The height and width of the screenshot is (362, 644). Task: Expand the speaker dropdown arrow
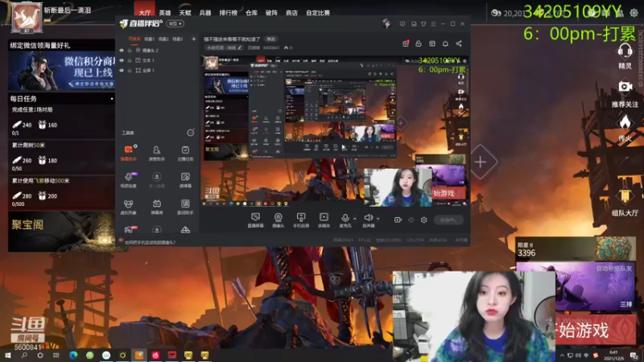378,219
